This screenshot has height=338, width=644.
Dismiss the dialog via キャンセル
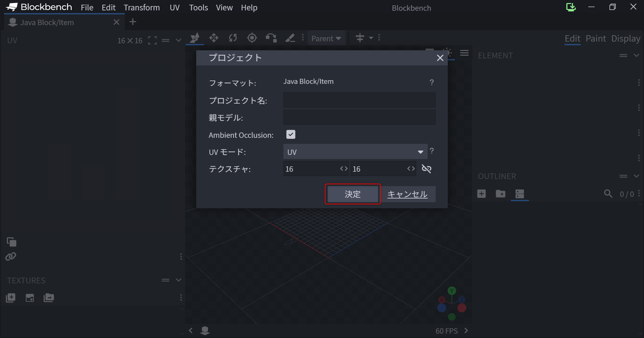[408, 194]
